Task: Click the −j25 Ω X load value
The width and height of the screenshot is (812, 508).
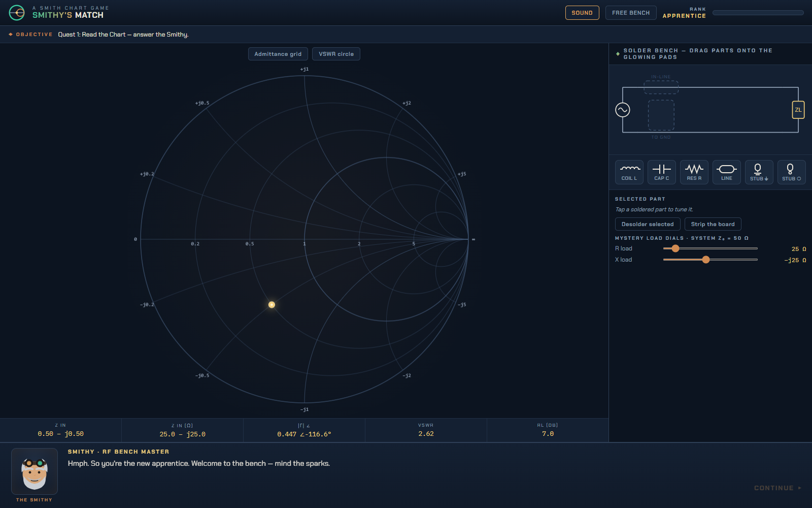Action: coord(795,260)
